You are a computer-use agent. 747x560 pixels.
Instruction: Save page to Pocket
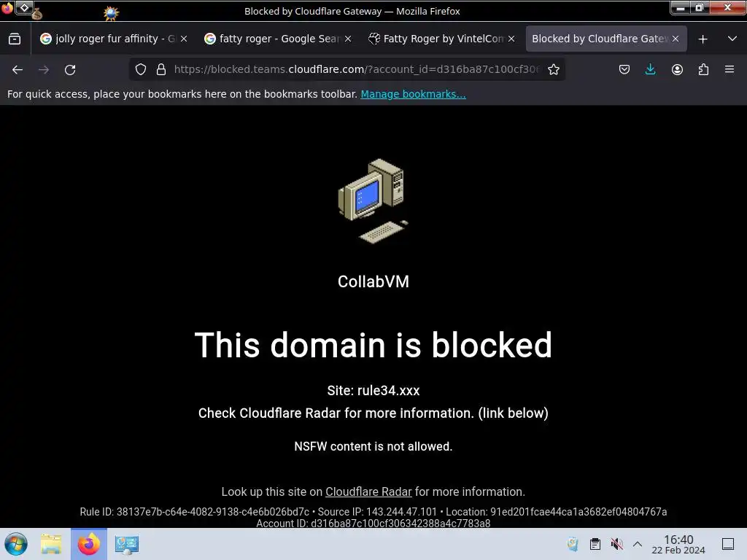click(624, 69)
